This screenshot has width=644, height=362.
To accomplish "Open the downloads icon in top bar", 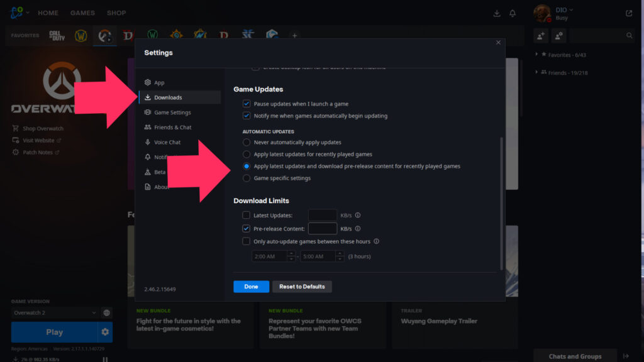I will click(497, 13).
